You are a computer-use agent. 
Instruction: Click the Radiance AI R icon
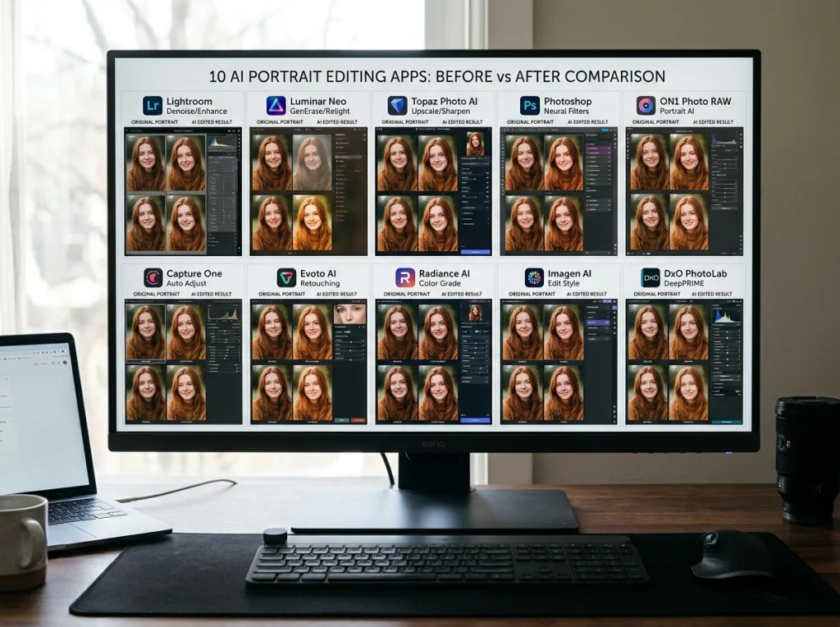point(405,277)
